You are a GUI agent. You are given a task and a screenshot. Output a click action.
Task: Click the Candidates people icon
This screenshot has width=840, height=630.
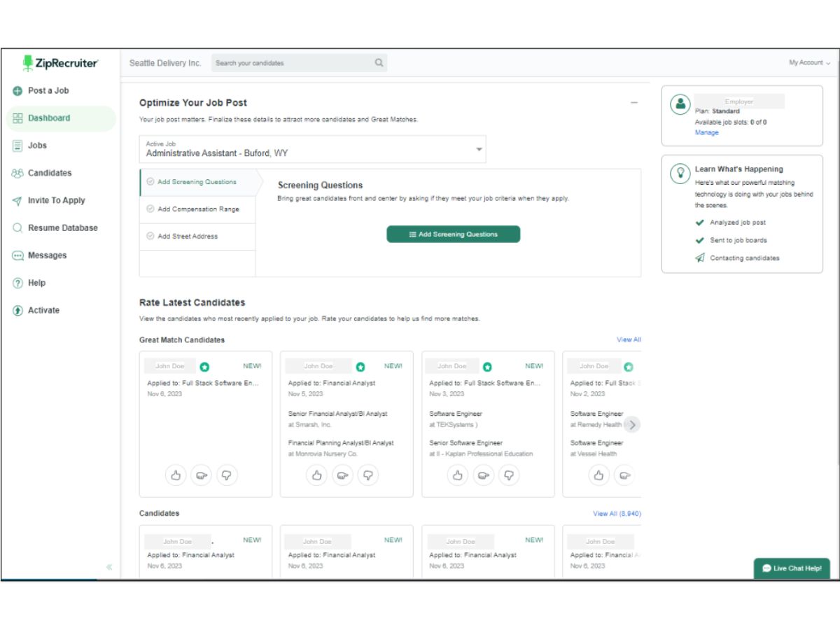17,173
